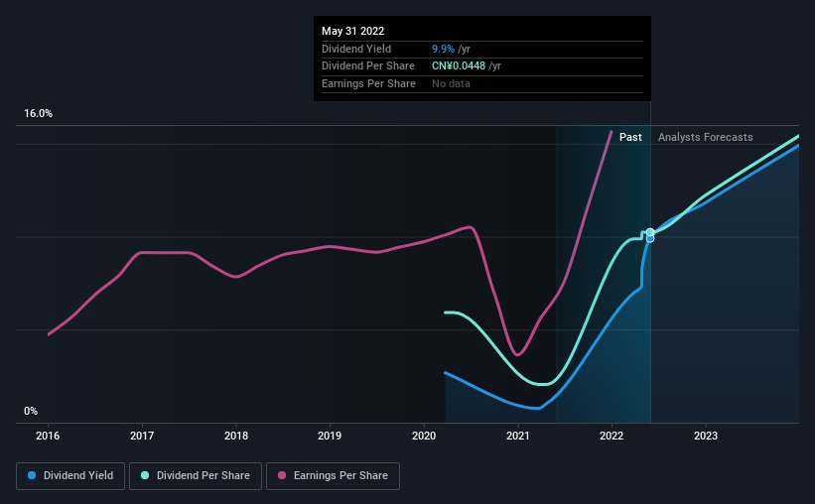The width and height of the screenshot is (815, 504).
Task: Select the 2021 x-axis label
Action: coord(518,436)
